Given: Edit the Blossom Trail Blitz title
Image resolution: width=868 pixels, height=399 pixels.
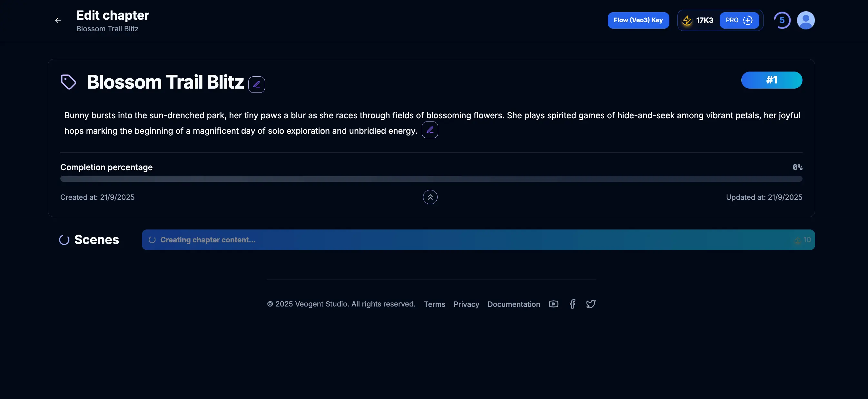Looking at the screenshot, I should click(x=256, y=84).
